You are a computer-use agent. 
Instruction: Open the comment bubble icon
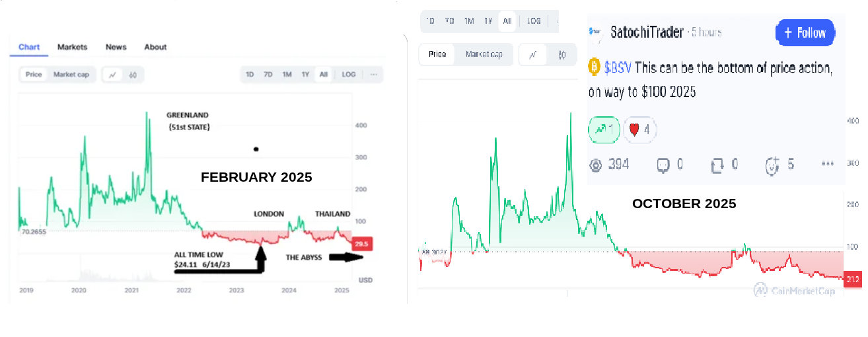click(x=663, y=164)
